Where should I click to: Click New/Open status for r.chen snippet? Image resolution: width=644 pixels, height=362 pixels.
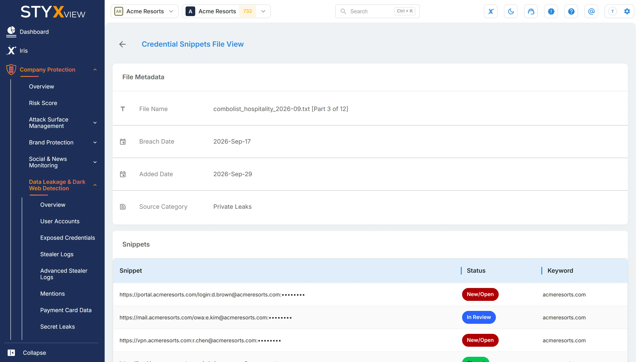coord(480,340)
